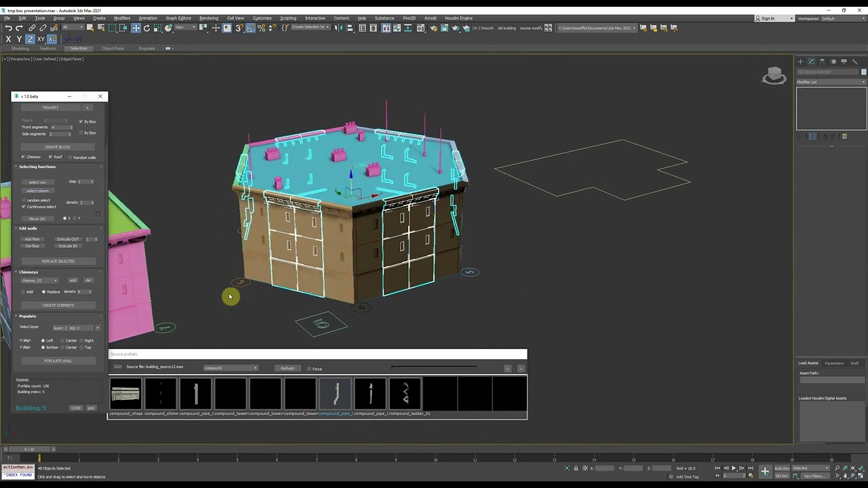The width and height of the screenshot is (868, 488).
Task: Open the Scripting menu
Action: (x=288, y=18)
